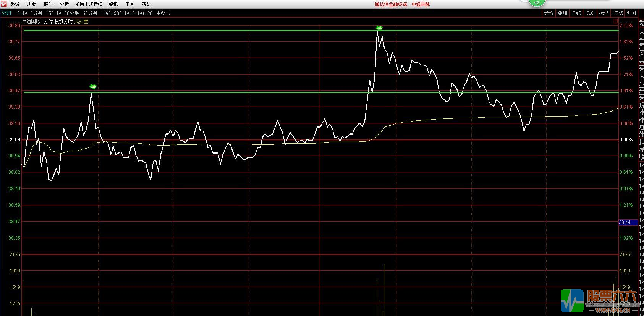
Task: Open the 系统 menu
Action: click(15, 4)
